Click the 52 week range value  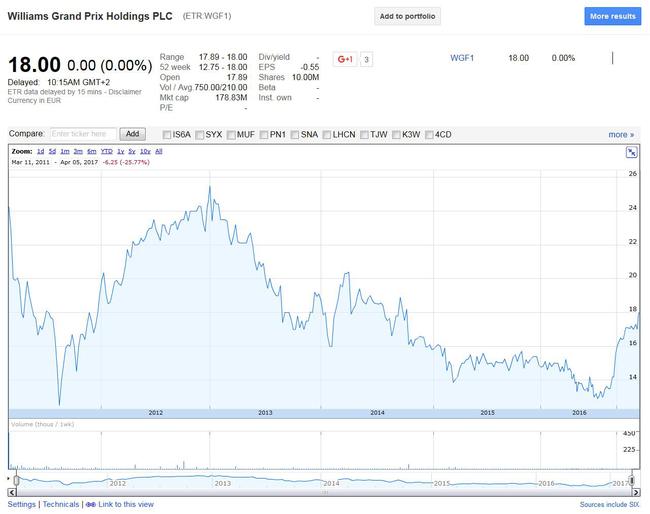(x=223, y=67)
